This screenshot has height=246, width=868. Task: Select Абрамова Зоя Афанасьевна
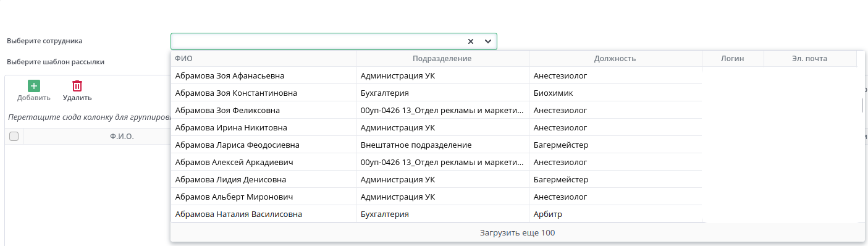(x=230, y=76)
